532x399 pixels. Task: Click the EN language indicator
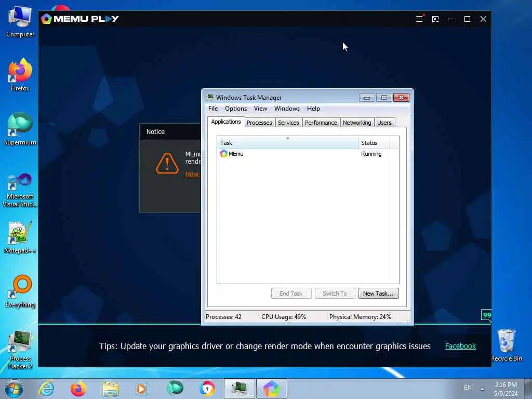468,388
